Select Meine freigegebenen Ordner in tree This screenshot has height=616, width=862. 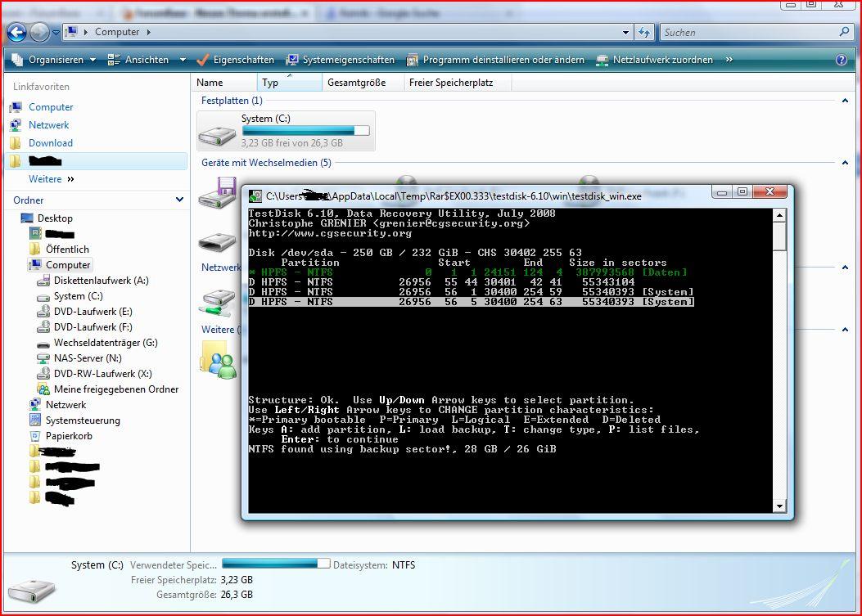pyautogui.click(x=116, y=389)
